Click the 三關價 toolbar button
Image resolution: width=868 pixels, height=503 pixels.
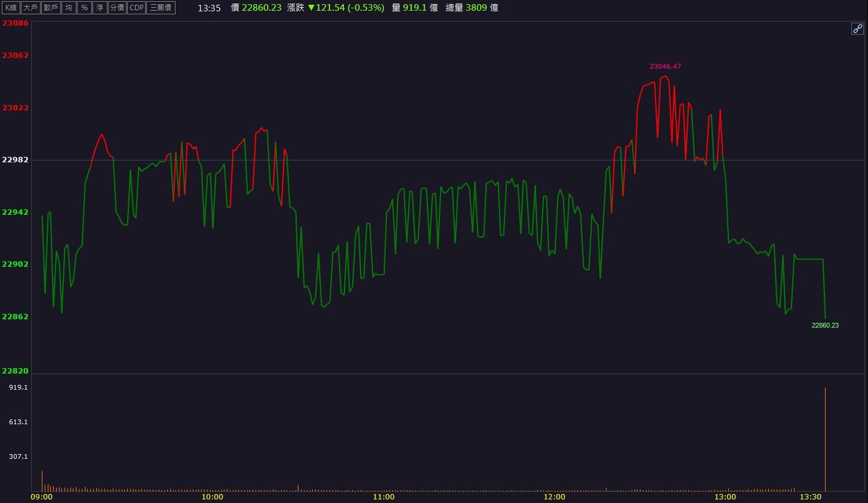[x=161, y=8]
